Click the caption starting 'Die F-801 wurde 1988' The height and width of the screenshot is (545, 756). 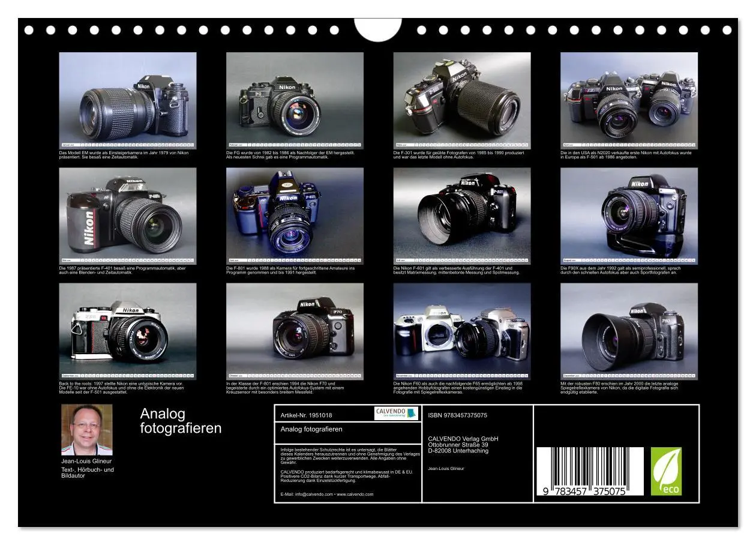290,270
